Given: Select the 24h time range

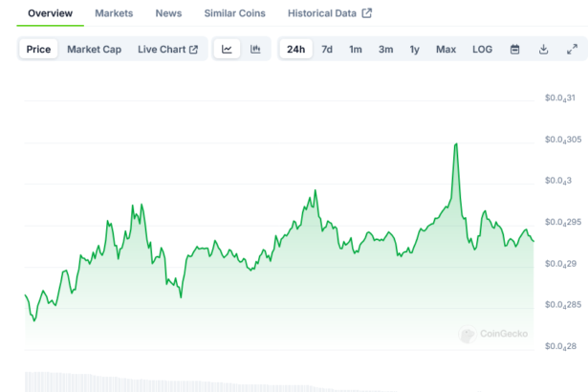Looking at the screenshot, I should coord(296,50).
